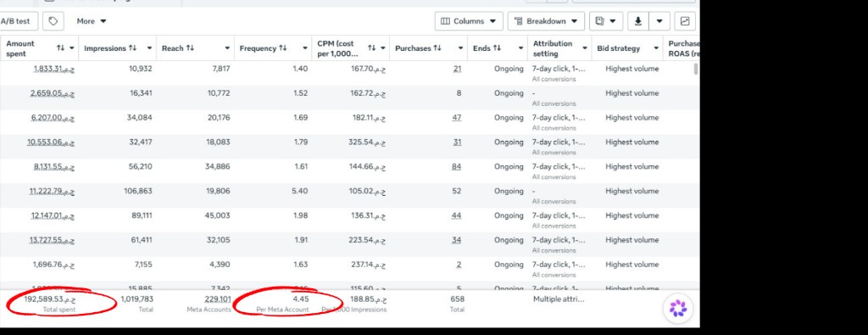Open Purchases column options caret
The image size is (868, 335).
(x=460, y=48)
